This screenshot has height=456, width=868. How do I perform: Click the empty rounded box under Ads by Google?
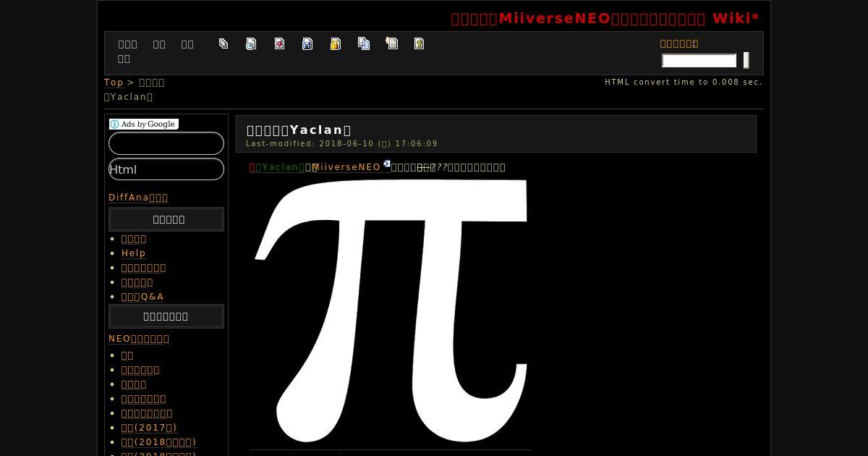(166, 143)
